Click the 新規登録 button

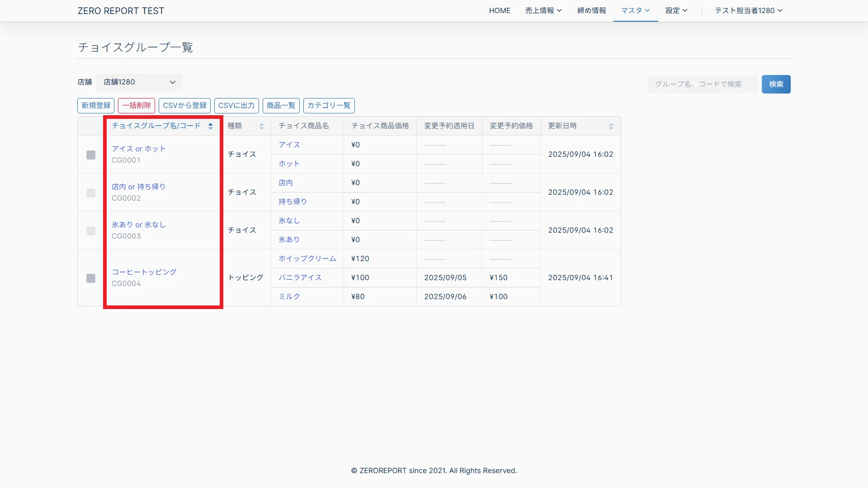pyautogui.click(x=96, y=106)
